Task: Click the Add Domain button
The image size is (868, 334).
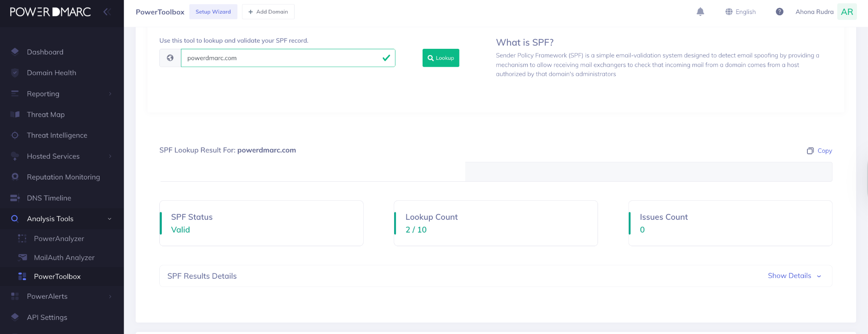Action: tap(268, 12)
